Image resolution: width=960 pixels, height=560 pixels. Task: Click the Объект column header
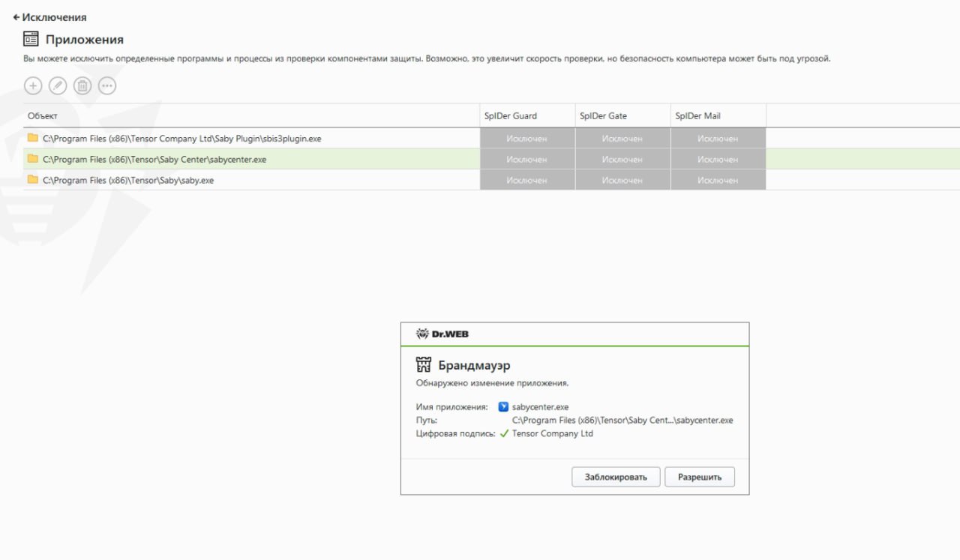(x=43, y=116)
